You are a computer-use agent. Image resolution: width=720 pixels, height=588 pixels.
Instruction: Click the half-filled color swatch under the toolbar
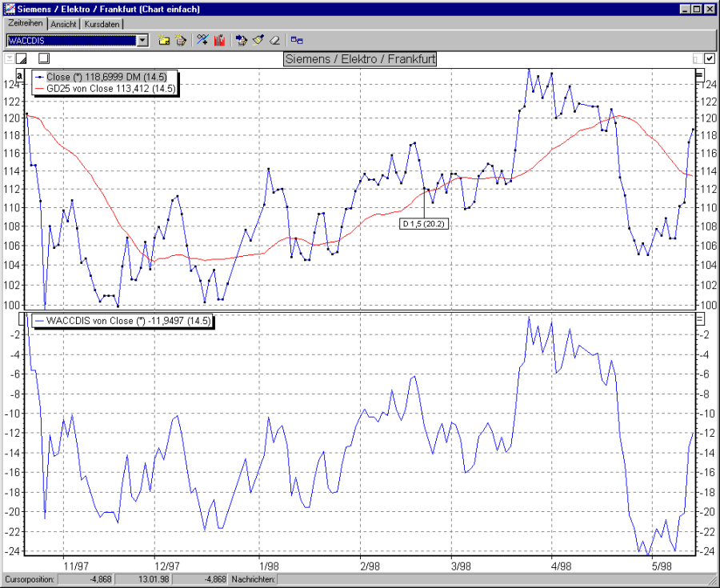click(x=21, y=58)
